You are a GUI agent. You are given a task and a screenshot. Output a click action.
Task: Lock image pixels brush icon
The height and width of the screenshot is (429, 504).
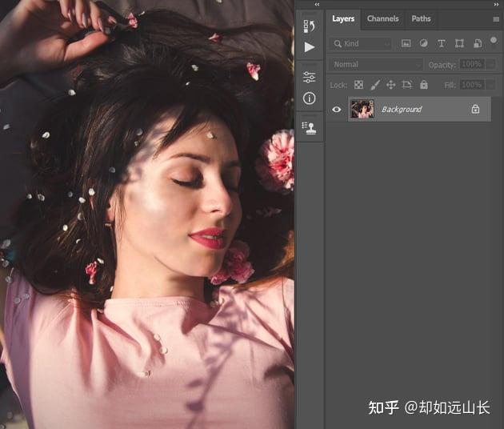pos(375,85)
